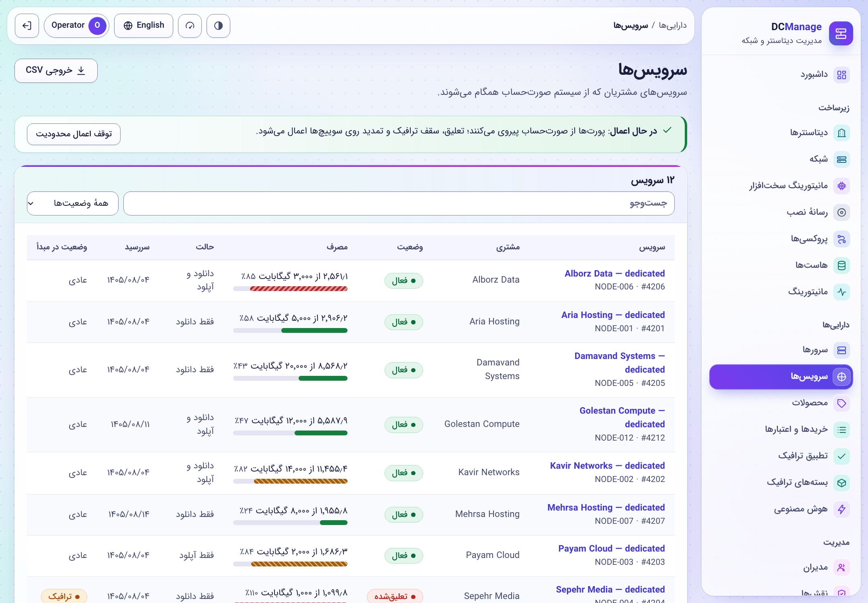The width and height of the screenshot is (868, 603).
Task: Expand the همهٔ وضعیت‌ها status dropdown
Action: pos(72,203)
